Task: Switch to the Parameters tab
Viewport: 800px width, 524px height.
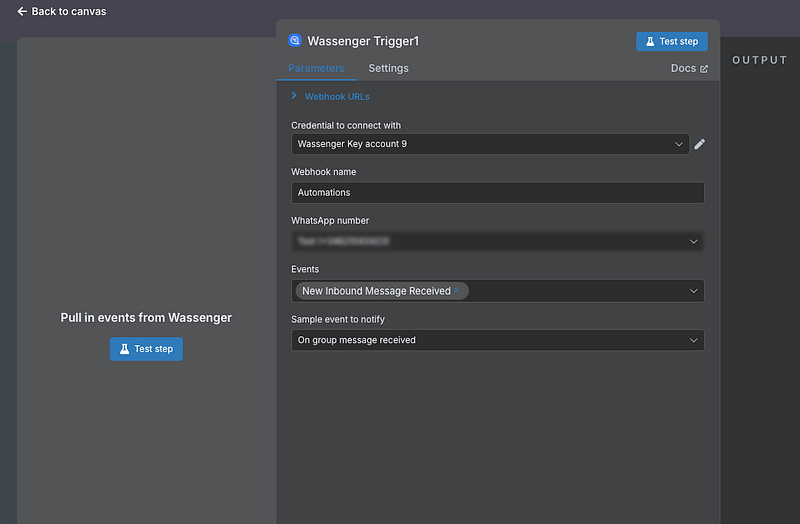Action: click(316, 68)
